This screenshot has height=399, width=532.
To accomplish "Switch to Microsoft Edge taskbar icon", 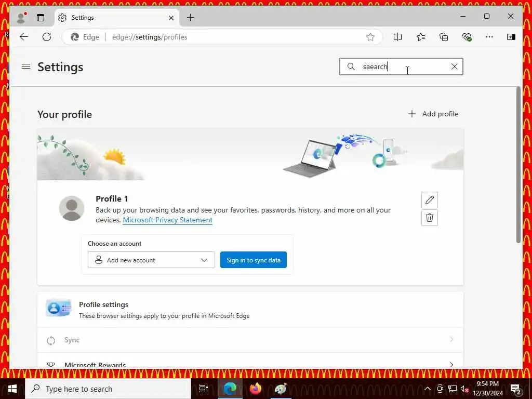I will (230, 389).
